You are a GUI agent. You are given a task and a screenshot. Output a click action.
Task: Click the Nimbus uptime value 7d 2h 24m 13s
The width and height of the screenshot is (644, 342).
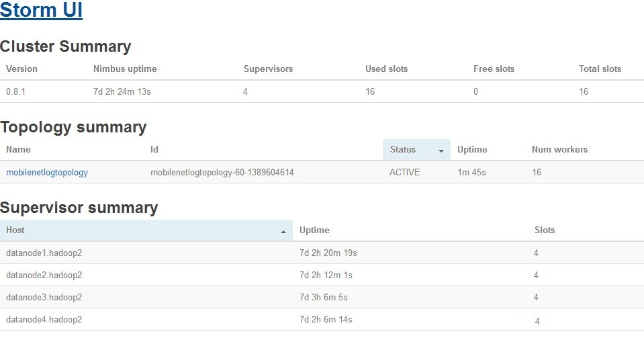pyautogui.click(x=122, y=91)
